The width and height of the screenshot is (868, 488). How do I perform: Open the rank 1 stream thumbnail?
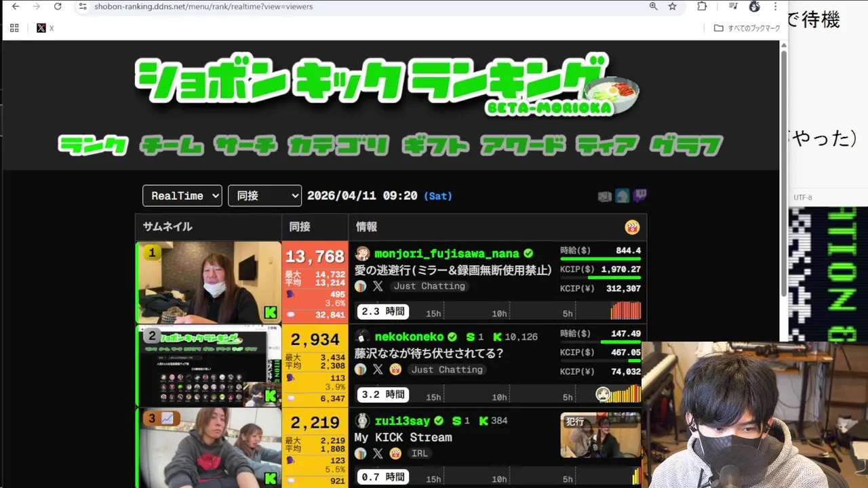(209, 283)
